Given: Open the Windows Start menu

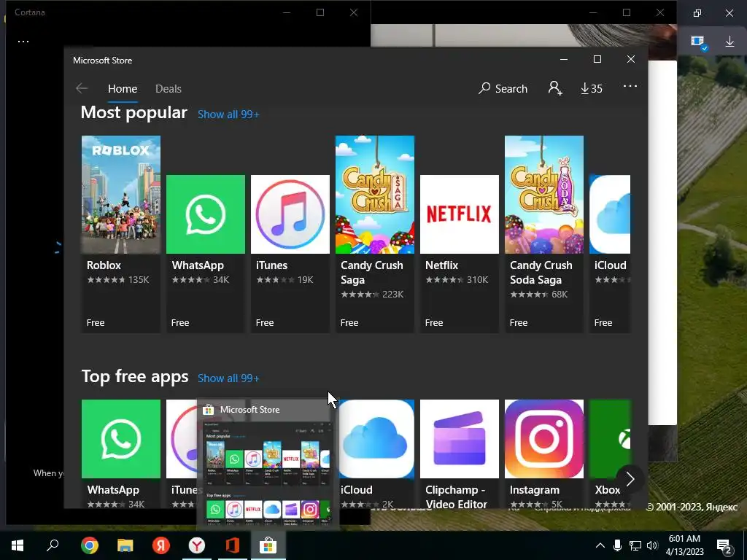Looking at the screenshot, I should click(x=18, y=545).
